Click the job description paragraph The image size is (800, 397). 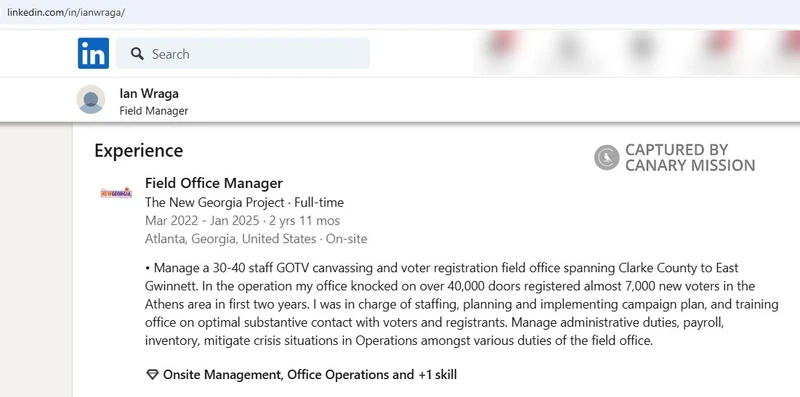462,304
